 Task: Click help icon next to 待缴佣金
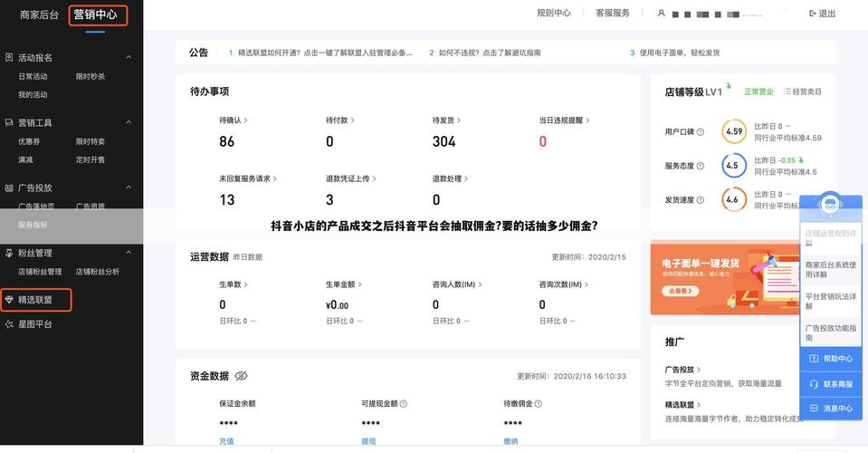[538, 404]
